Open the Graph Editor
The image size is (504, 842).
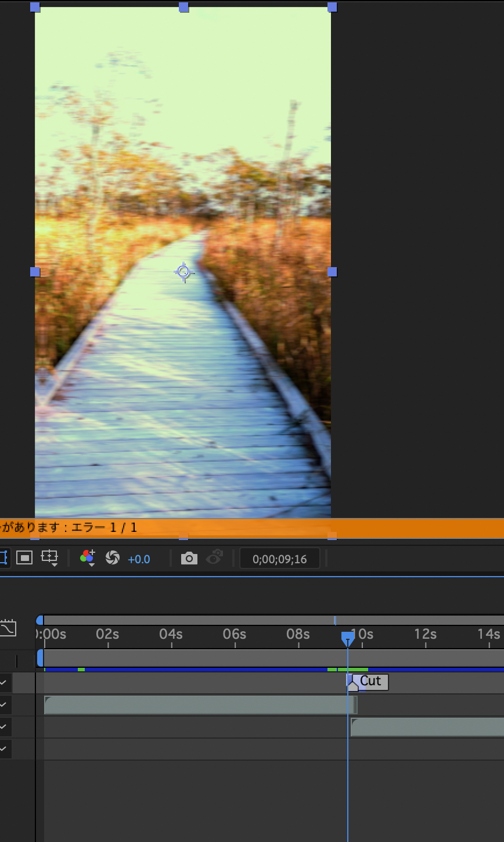pyautogui.click(x=8, y=628)
